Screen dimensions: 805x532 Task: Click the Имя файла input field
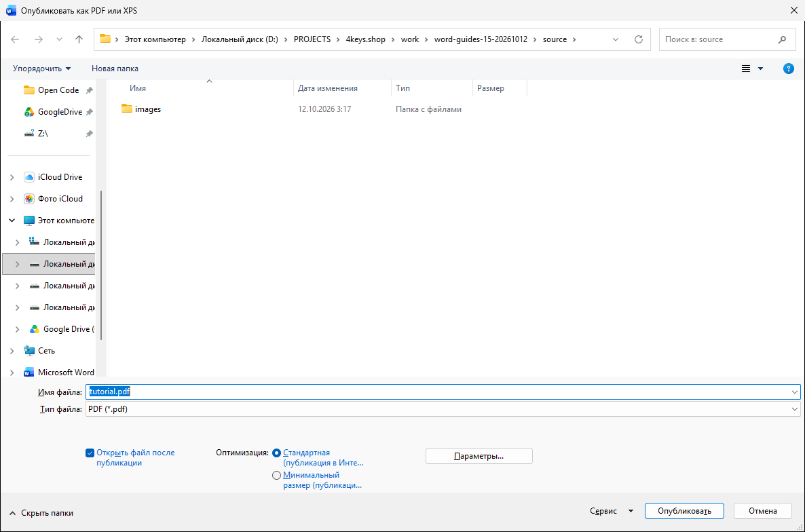443,392
